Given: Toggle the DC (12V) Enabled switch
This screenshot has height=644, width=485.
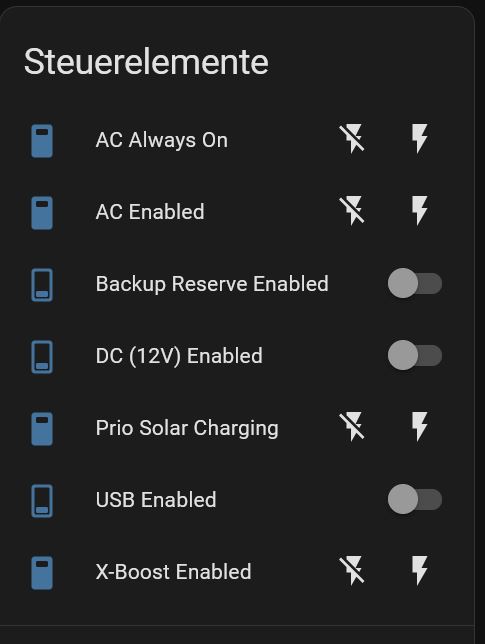Looking at the screenshot, I should point(415,355).
